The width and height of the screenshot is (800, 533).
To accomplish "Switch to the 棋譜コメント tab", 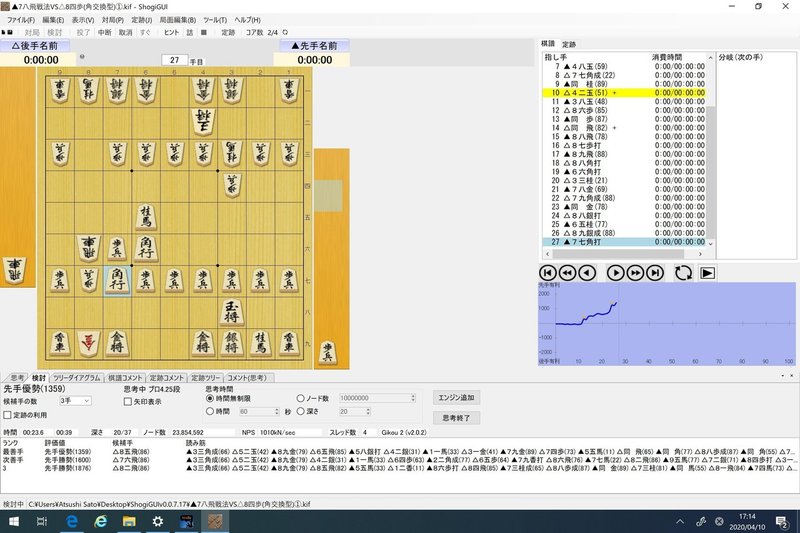I will click(x=124, y=378).
